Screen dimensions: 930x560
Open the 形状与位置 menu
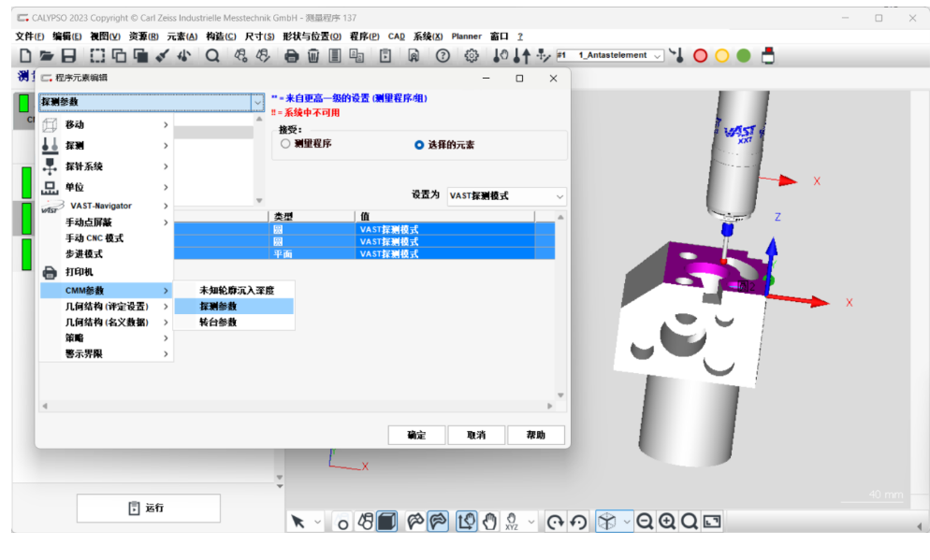tap(312, 36)
